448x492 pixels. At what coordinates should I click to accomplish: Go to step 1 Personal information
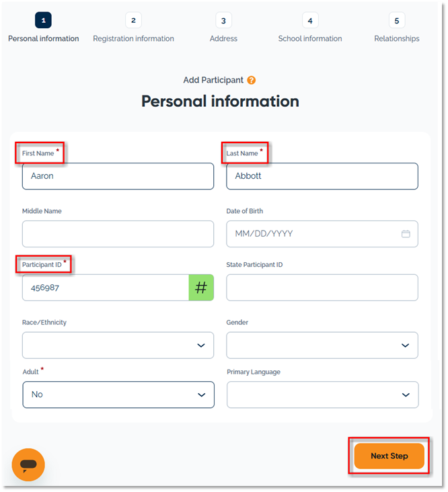point(44,21)
